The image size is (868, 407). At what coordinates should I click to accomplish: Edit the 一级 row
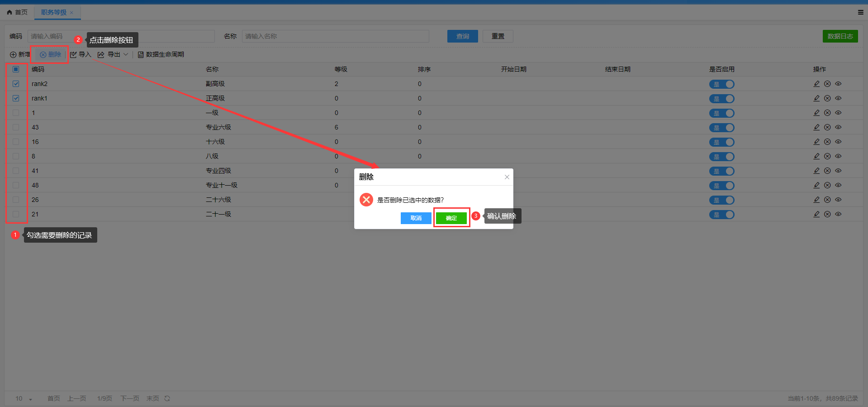pyautogui.click(x=816, y=113)
